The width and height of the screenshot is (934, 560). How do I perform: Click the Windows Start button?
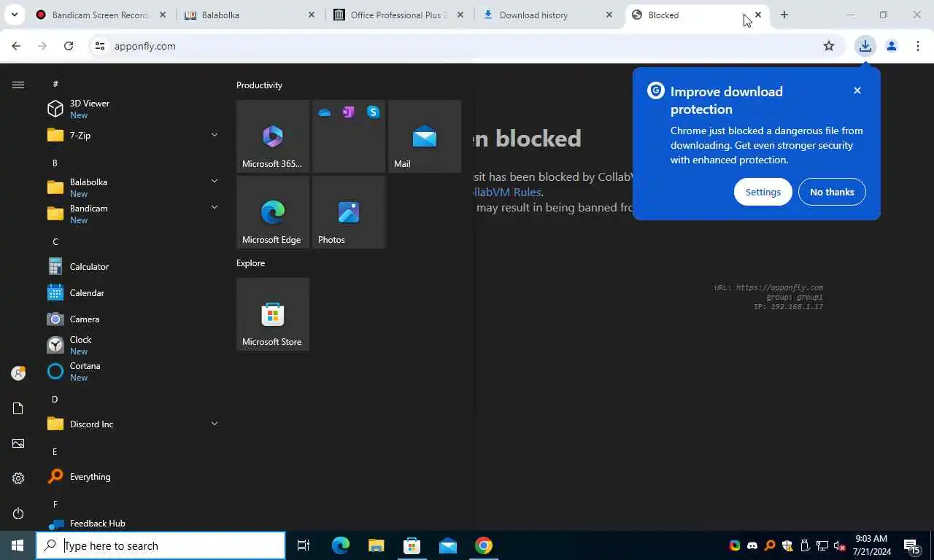click(18, 545)
